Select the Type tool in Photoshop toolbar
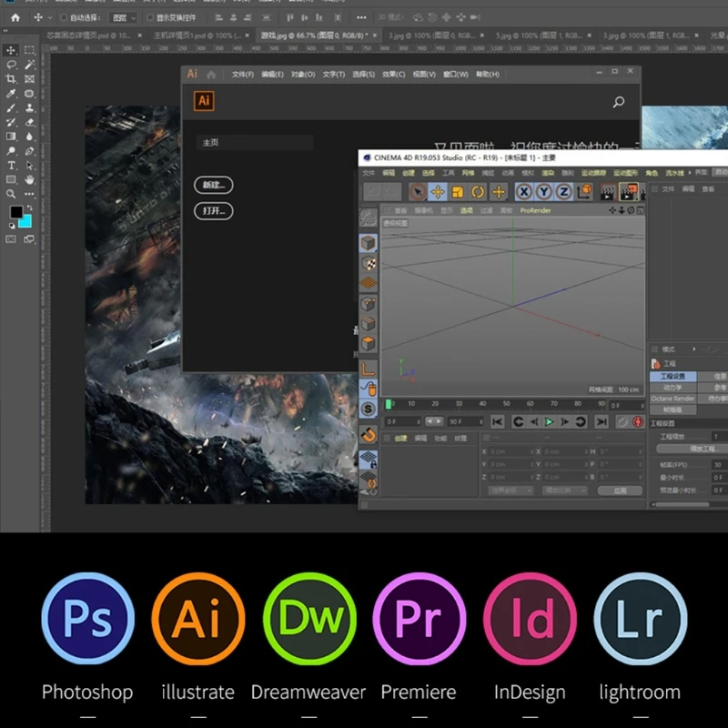Viewport: 728px width, 728px height. (12, 166)
